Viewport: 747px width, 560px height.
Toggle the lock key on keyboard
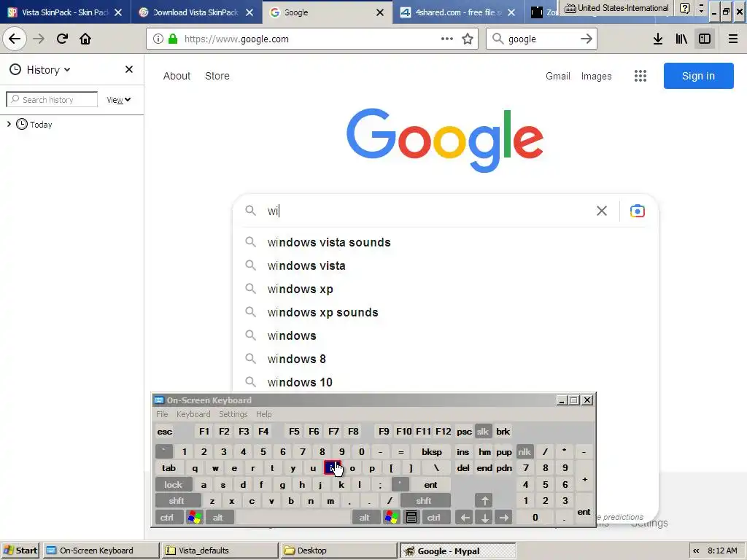pyautogui.click(x=174, y=485)
